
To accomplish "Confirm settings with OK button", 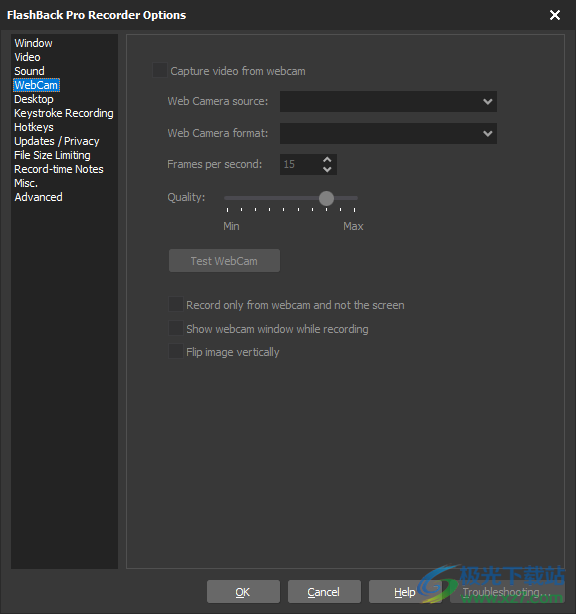I will 243,592.
